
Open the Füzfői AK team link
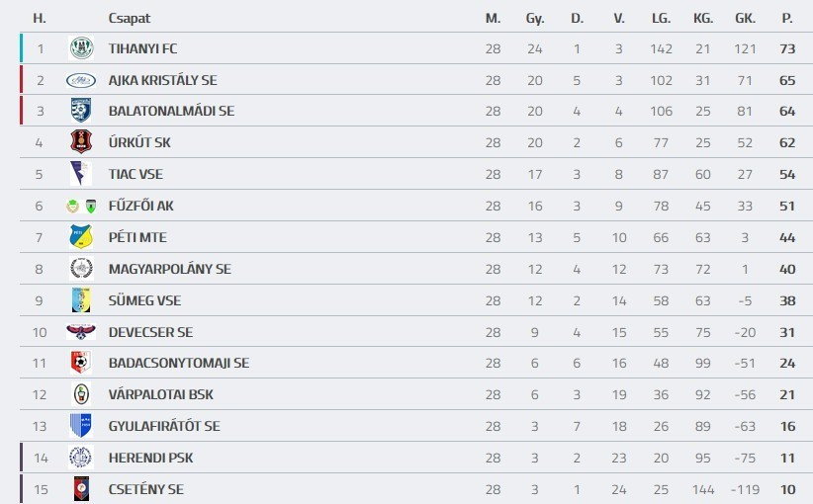coord(140,206)
